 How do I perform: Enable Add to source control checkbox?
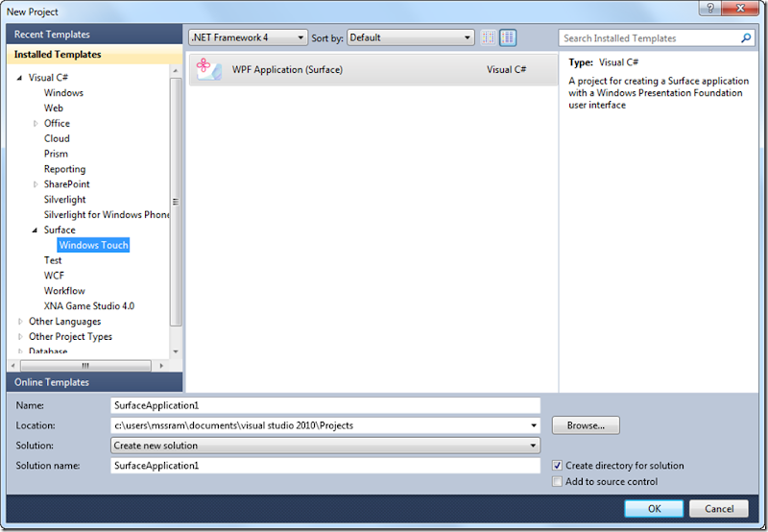(557, 481)
